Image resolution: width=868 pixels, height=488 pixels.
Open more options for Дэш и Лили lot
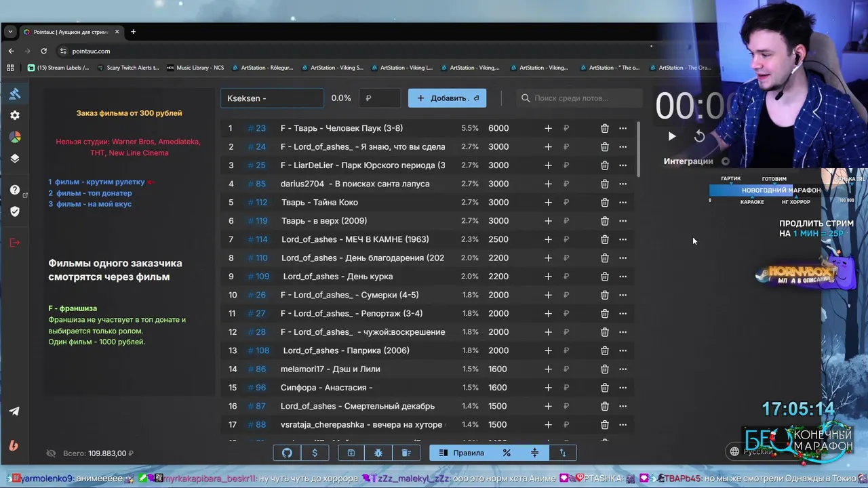pos(623,369)
